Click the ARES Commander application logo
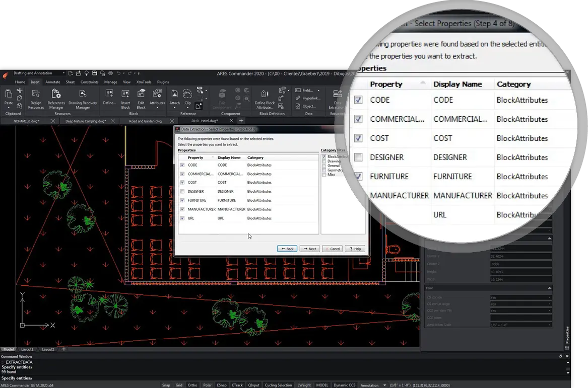This screenshot has height=388, width=588. coord(5,75)
